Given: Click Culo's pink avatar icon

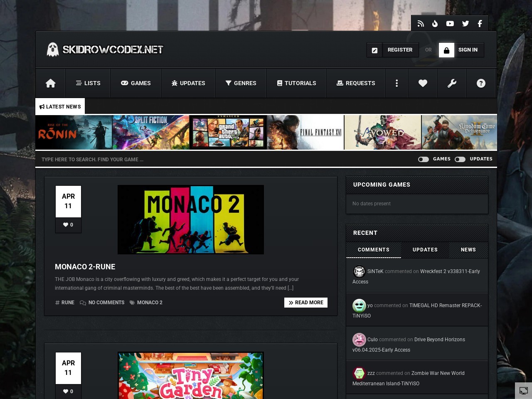Looking at the screenshot, I should pos(359,340).
